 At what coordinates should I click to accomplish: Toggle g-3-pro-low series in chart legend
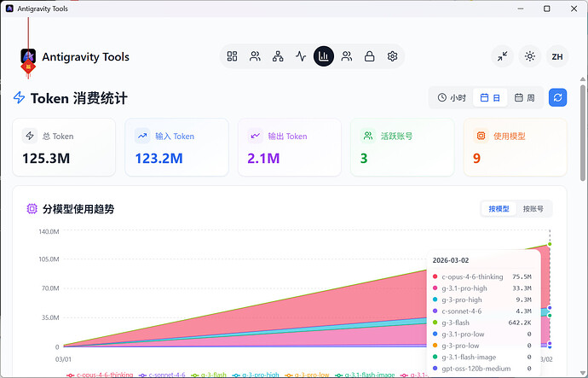click(307, 375)
